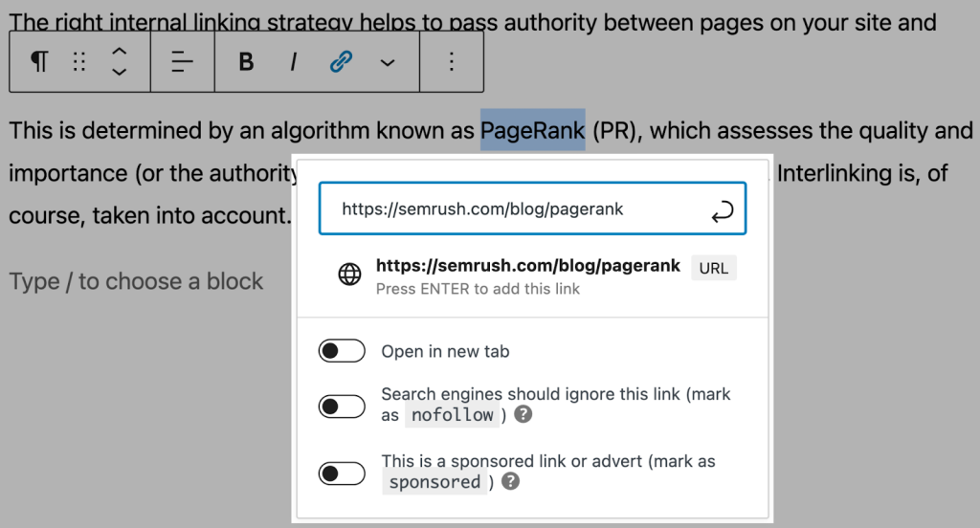The image size is (980, 528).
Task: Toggle the nofollow link switch
Action: (342, 407)
